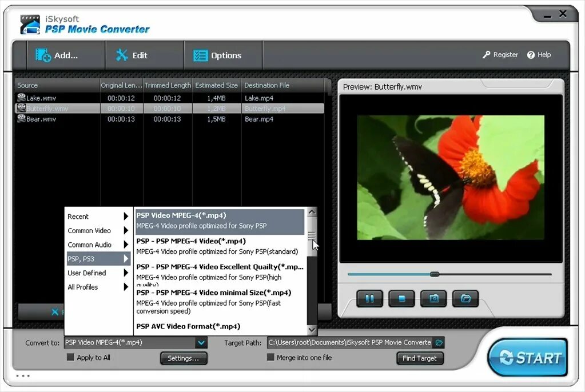Take a snapshot of the preview

(433, 299)
